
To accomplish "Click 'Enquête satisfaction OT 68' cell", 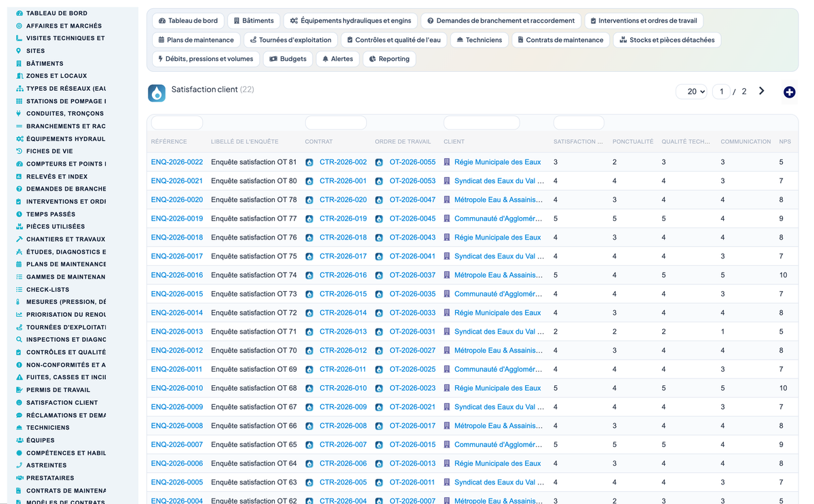I will 254,389.
